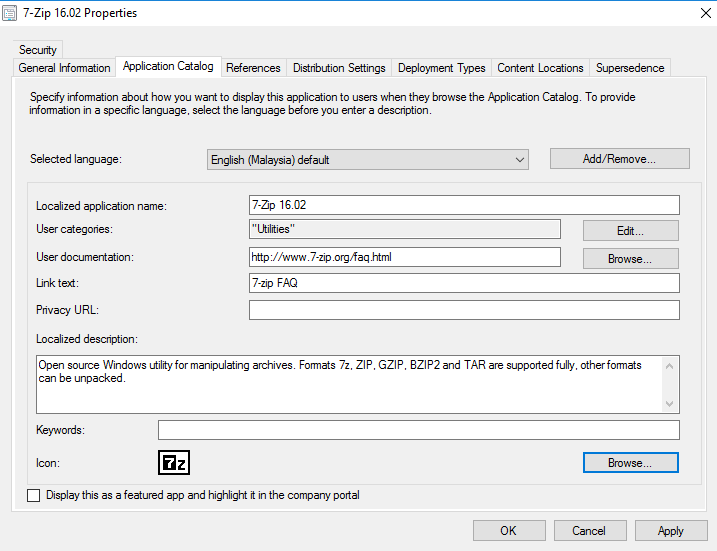Open the Selected language dropdown
Screen dimensions: 717x551
click(x=368, y=160)
